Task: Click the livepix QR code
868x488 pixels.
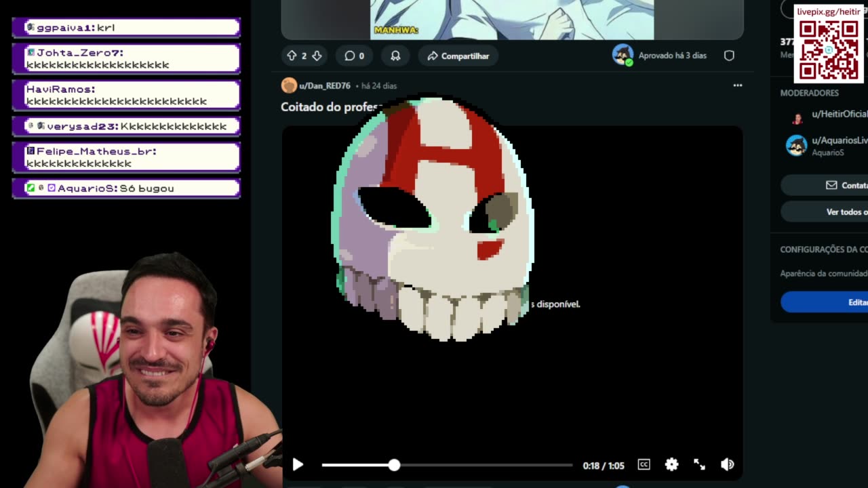Action: coord(828,50)
